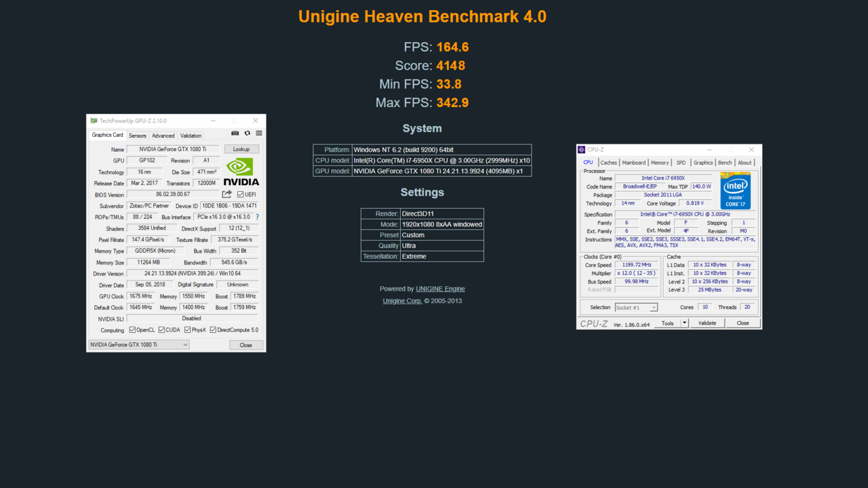
Task: Open the GPU-Z hamburger menu
Action: (259, 134)
